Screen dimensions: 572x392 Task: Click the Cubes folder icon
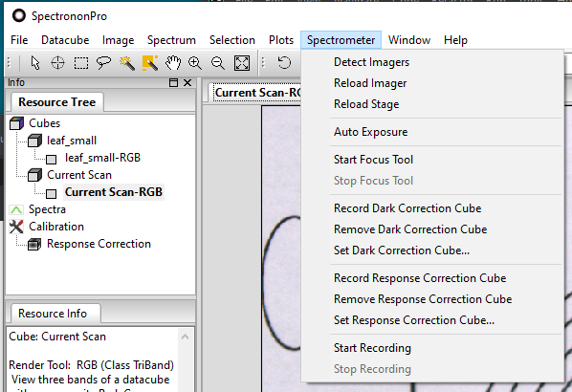[x=16, y=123]
